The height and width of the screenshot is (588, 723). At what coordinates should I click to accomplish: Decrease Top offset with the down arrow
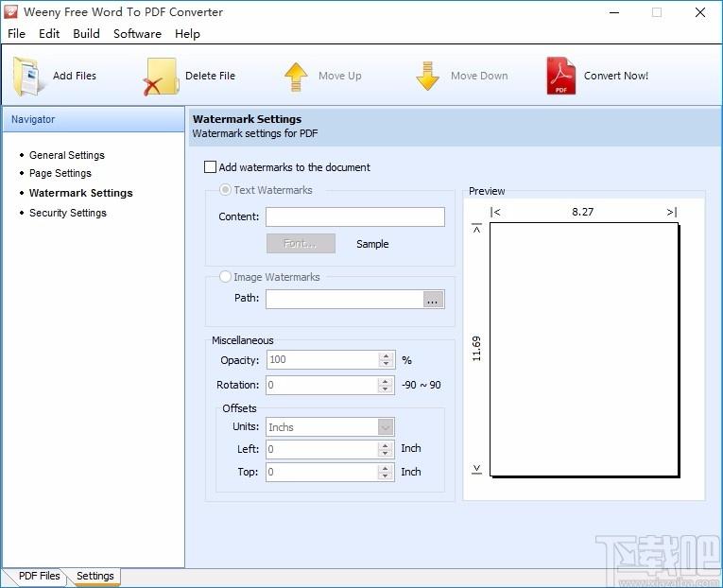click(x=385, y=476)
